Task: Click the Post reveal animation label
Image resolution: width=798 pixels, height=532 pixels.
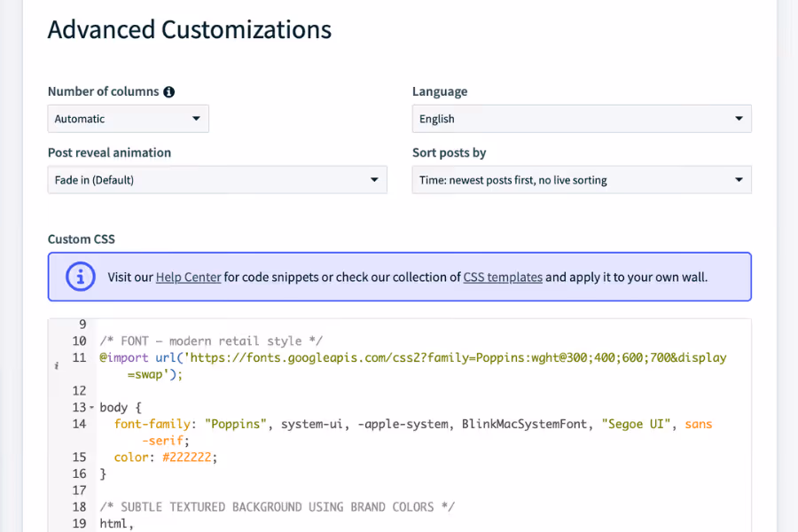Action: click(109, 153)
